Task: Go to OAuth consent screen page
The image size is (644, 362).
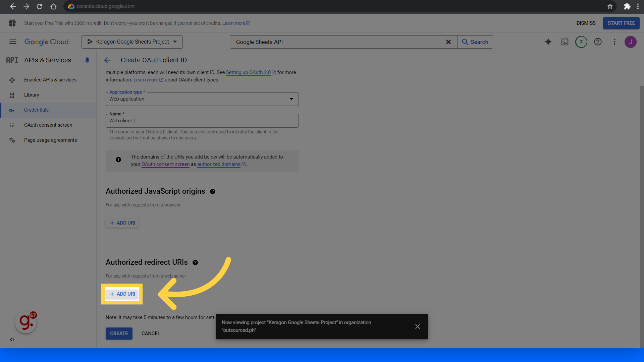Action: [48, 125]
